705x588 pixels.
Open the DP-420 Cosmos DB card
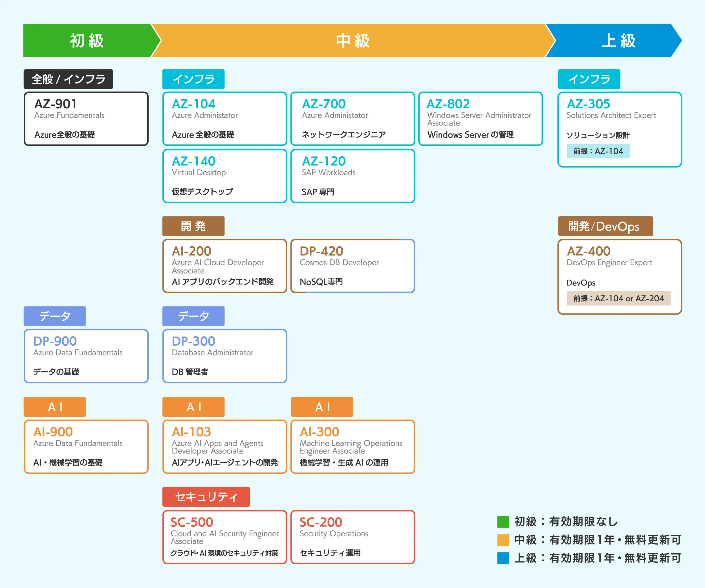(352, 266)
